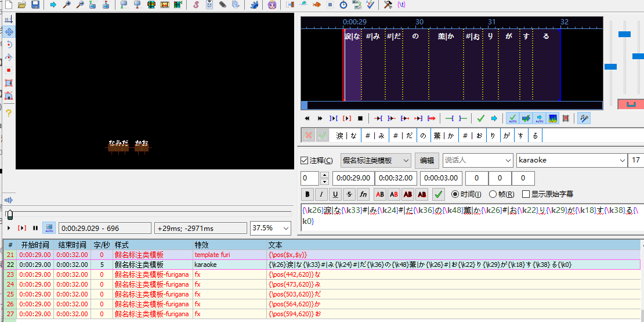Enable the 显示原始字幕 checkbox

(526, 194)
